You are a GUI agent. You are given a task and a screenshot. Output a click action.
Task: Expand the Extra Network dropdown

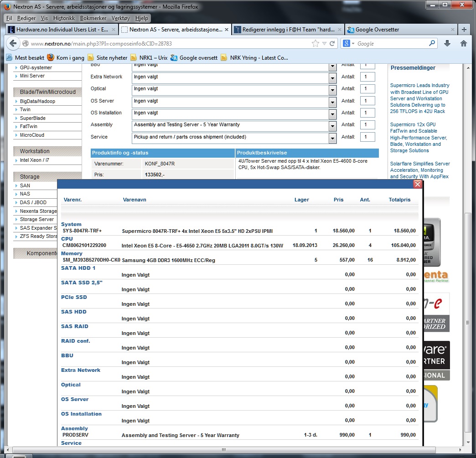332,78
